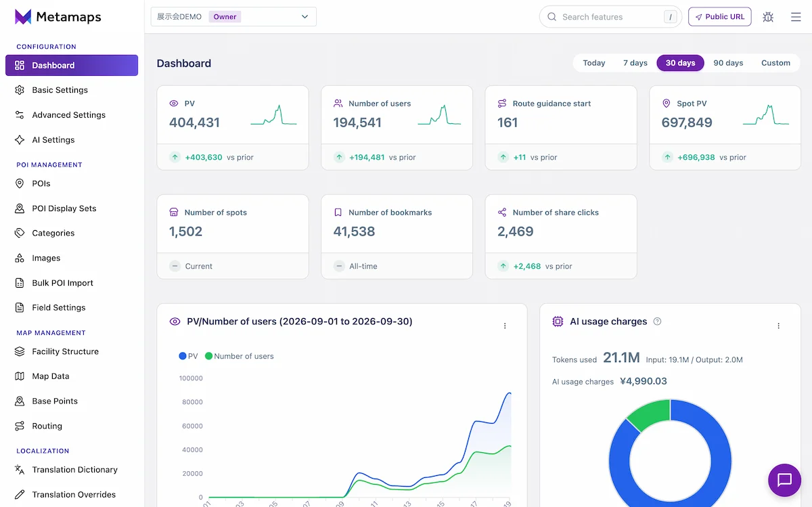Select the Custom time range
812x507 pixels.
[775, 63]
